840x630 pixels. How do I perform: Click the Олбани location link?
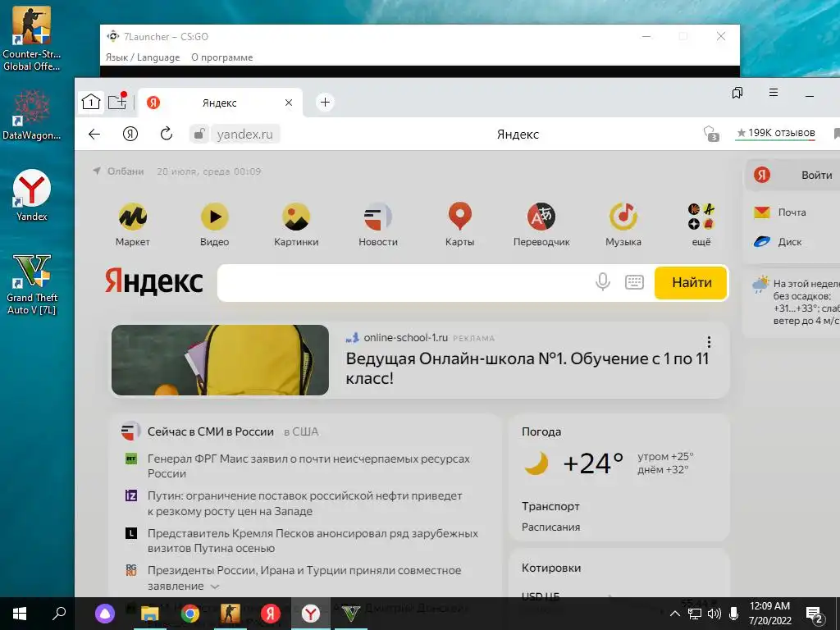point(126,171)
